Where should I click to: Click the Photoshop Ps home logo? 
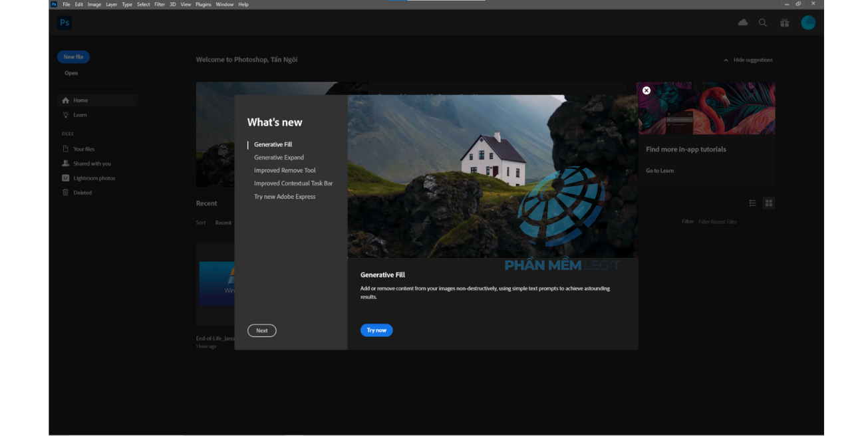click(x=65, y=23)
